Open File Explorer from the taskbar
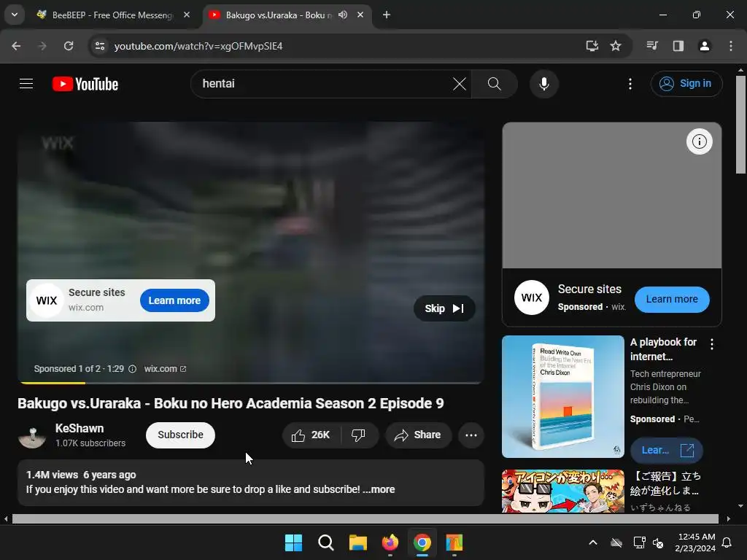The image size is (747, 560). [x=357, y=542]
